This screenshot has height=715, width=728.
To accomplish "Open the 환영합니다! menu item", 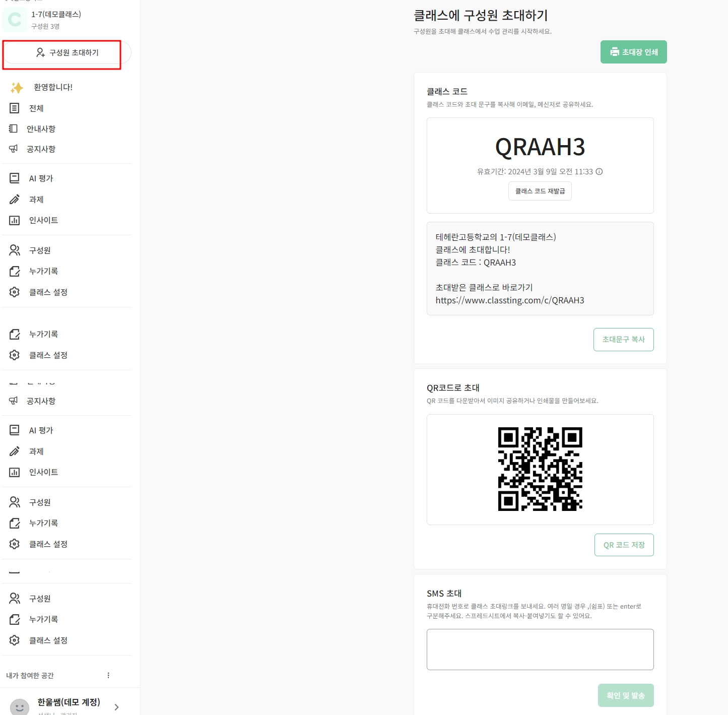I will [53, 87].
